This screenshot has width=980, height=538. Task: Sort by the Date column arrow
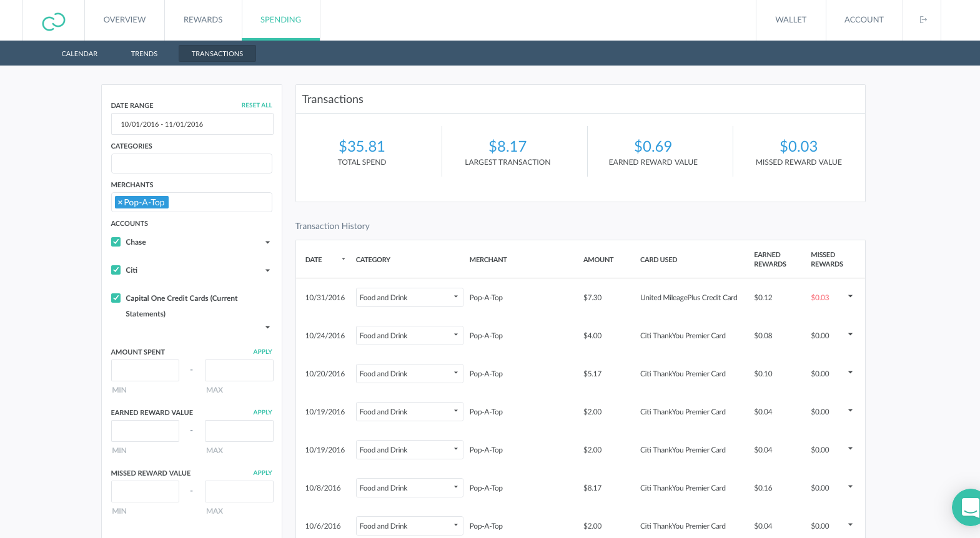coord(344,259)
